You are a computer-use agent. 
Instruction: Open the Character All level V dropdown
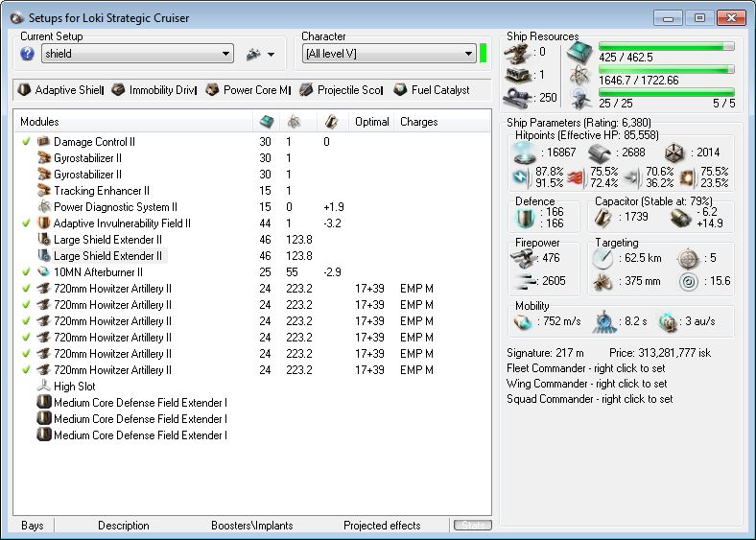pyautogui.click(x=390, y=54)
